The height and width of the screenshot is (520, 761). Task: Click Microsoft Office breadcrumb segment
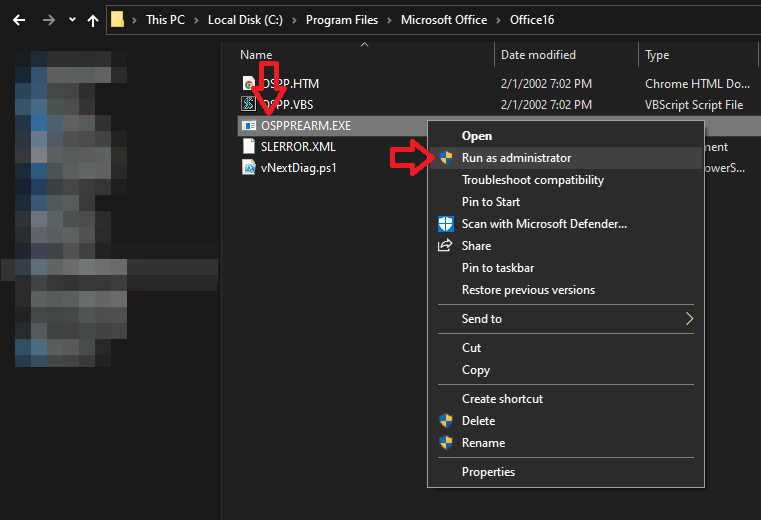443,20
